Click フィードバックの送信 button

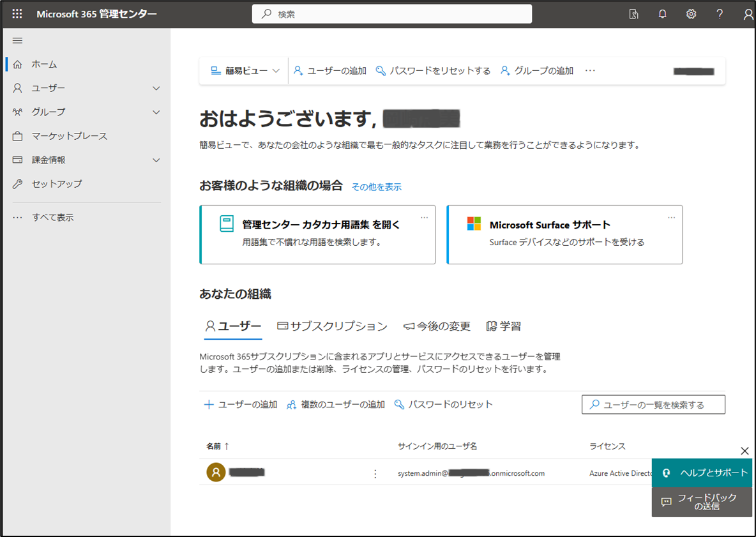(x=702, y=503)
